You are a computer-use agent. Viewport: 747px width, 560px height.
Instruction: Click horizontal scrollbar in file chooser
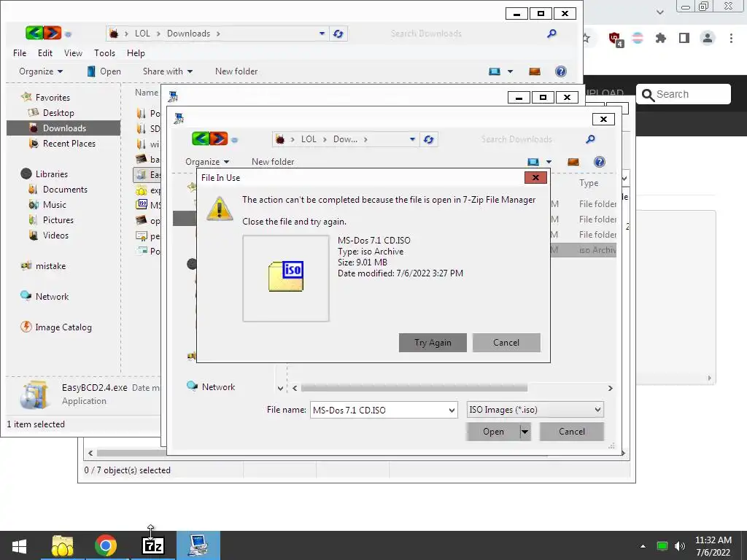414,388
